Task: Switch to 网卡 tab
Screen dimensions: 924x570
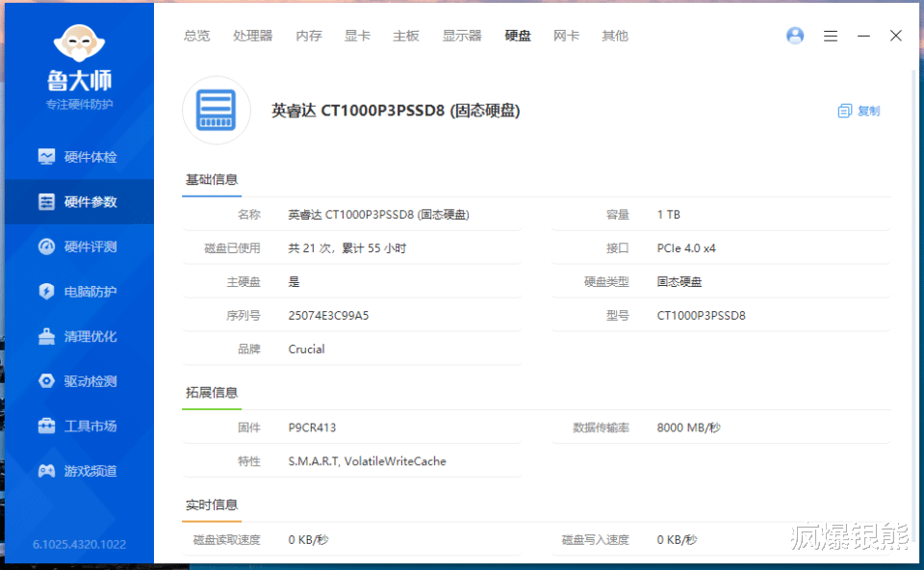Action: point(566,36)
